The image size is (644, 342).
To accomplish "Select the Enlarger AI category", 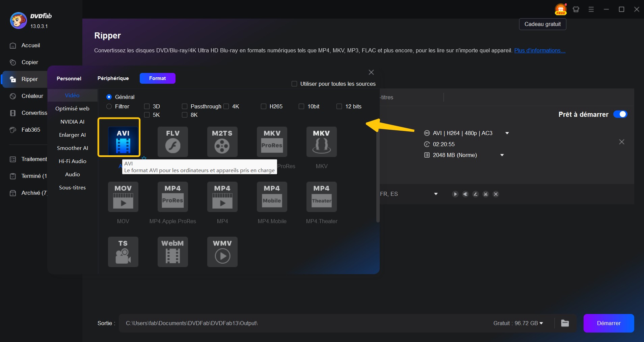I will [x=72, y=135].
